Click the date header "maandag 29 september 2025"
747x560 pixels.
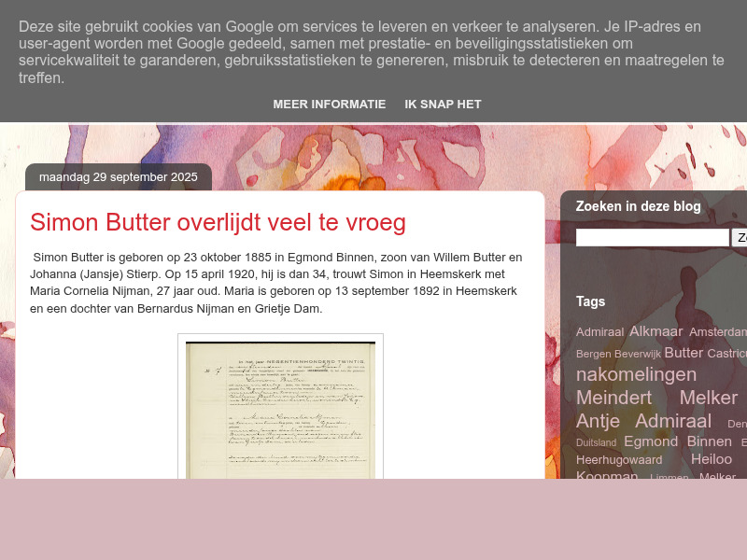click(118, 176)
